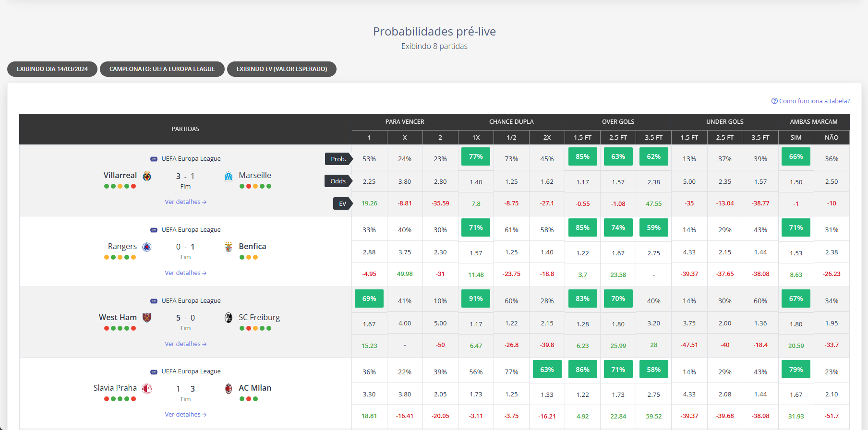This screenshot has width=868, height=430.
Task: Click the CHANCE DUPLA column group header
Action: tap(511, 122)
